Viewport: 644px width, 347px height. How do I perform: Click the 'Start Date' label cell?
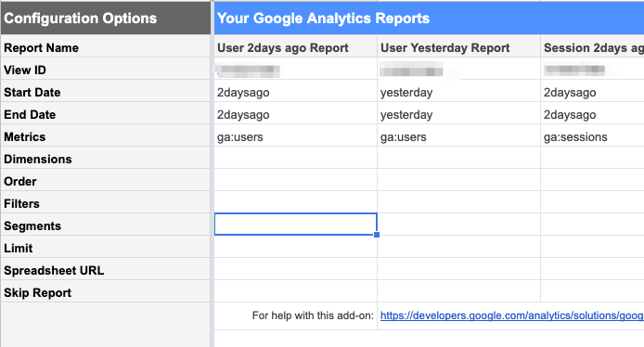(106, 92)
